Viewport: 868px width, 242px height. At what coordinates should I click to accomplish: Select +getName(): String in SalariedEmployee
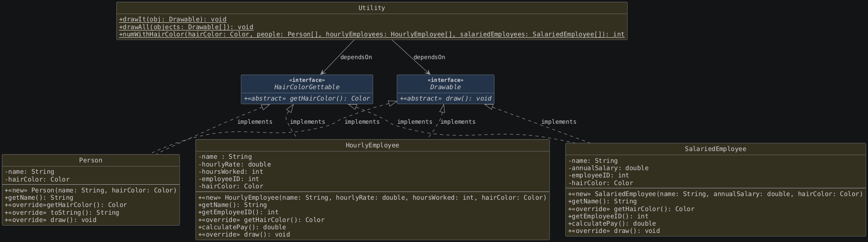point(603,201)
